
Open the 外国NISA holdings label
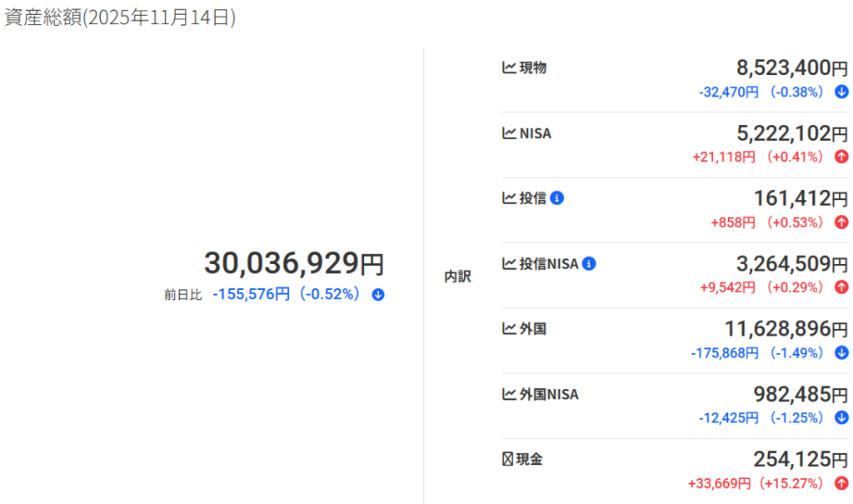pyautogui.click(x=549, y=394)
